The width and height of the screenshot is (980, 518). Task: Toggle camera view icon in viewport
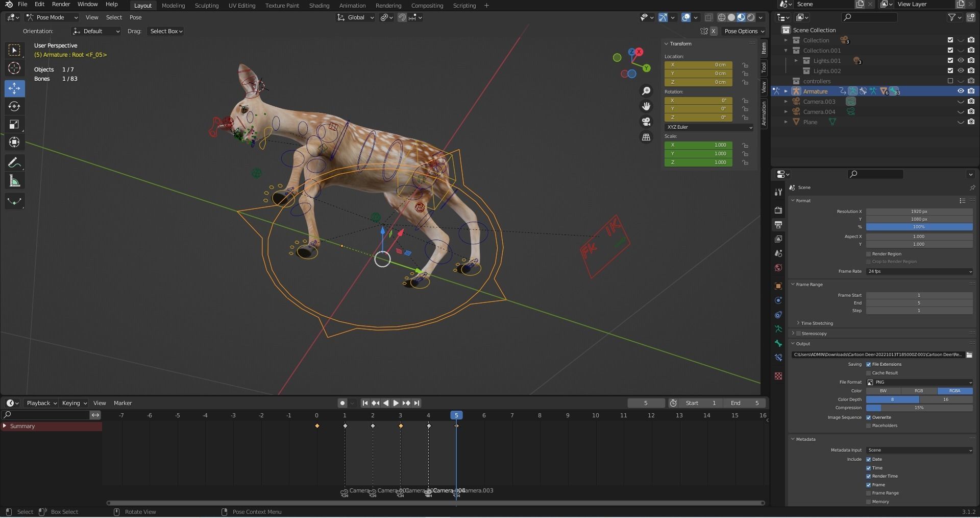pos(646,122)
